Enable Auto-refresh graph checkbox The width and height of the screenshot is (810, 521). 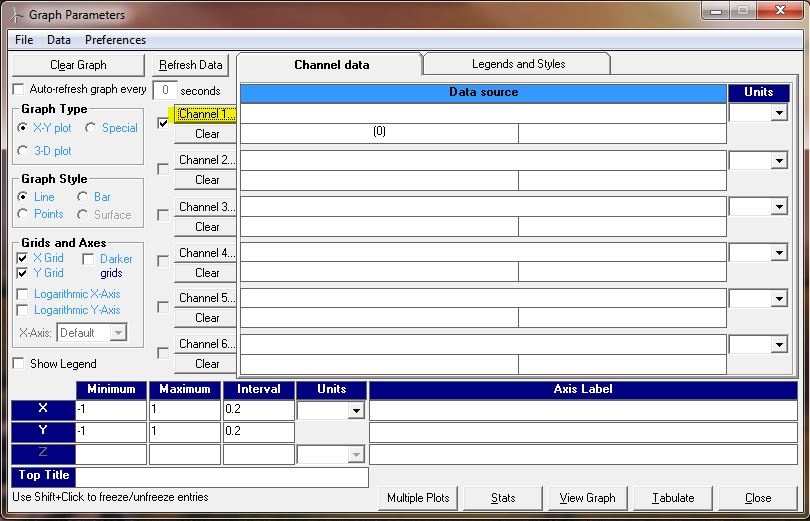pyautogui.click(x=19, y=89)
